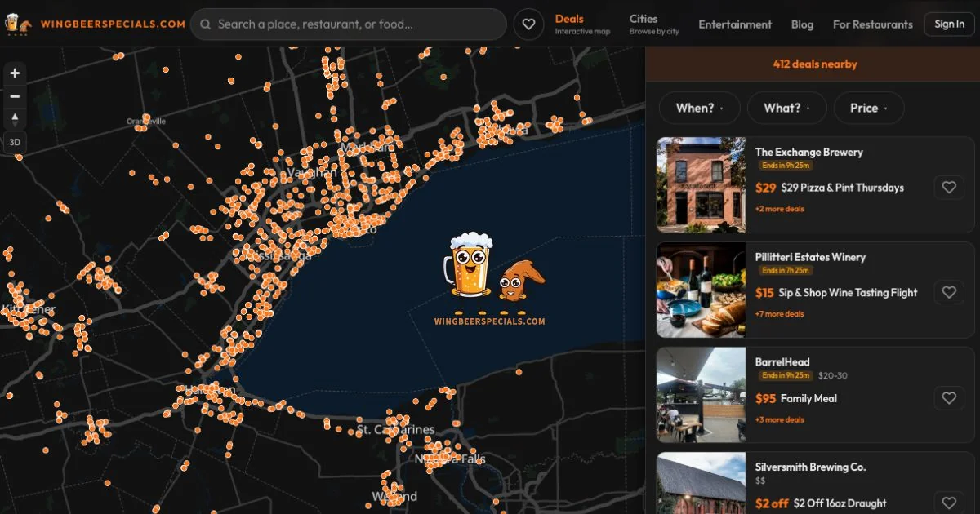Zoom out on the map
Image resolution: width=980 pixels, height=514 pixels.
pyautogui.click(x=15, y=96)
